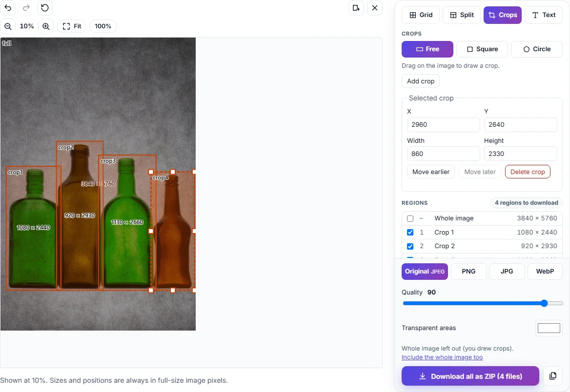Click the Fit view button
Viewport: 570px width, 392px height.
pos(72,26)
